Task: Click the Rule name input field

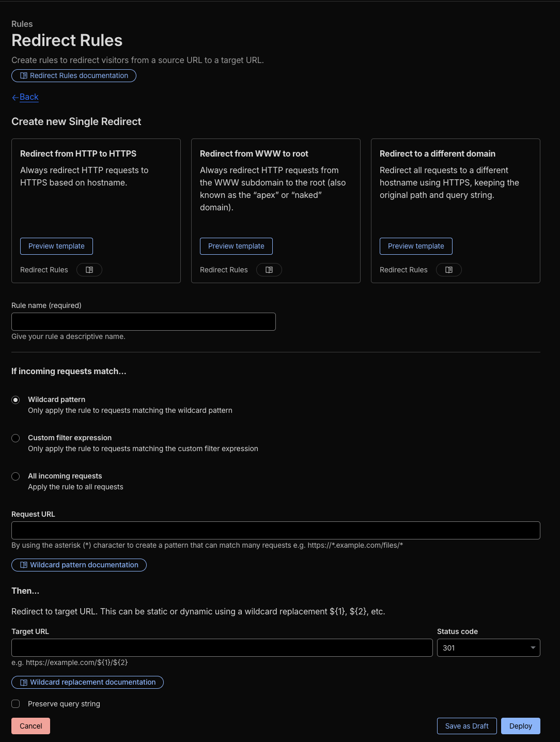Action: tap(144, 321)
